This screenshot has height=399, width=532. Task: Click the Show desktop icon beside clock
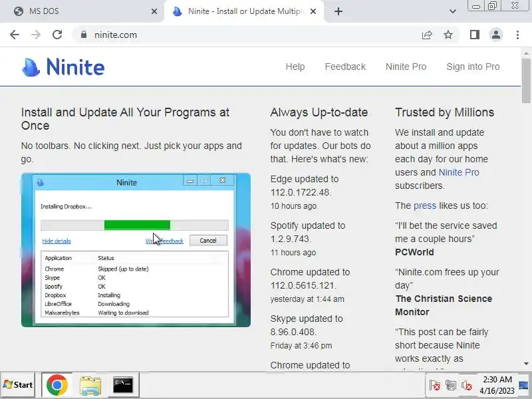coord(524,385)
